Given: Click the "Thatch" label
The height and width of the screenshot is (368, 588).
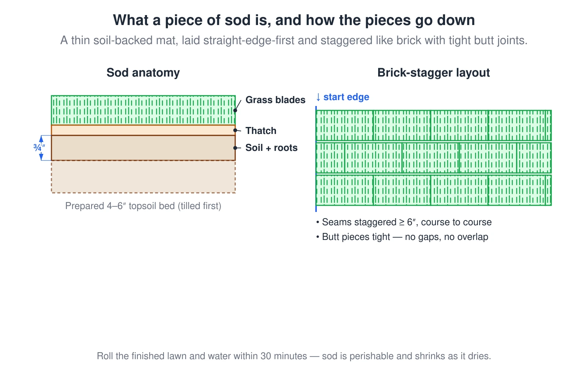Looking at the screenshot, I should tap(261, 131).
